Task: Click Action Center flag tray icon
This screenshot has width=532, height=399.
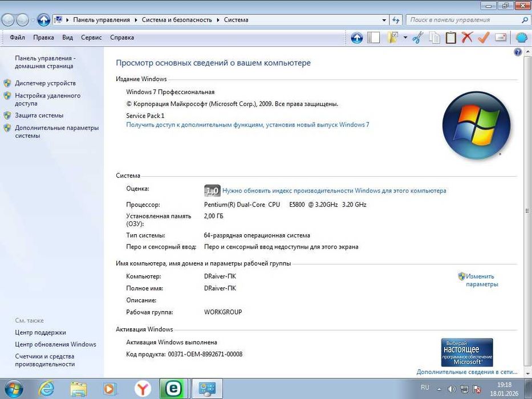Action: (x=477, y=389)
